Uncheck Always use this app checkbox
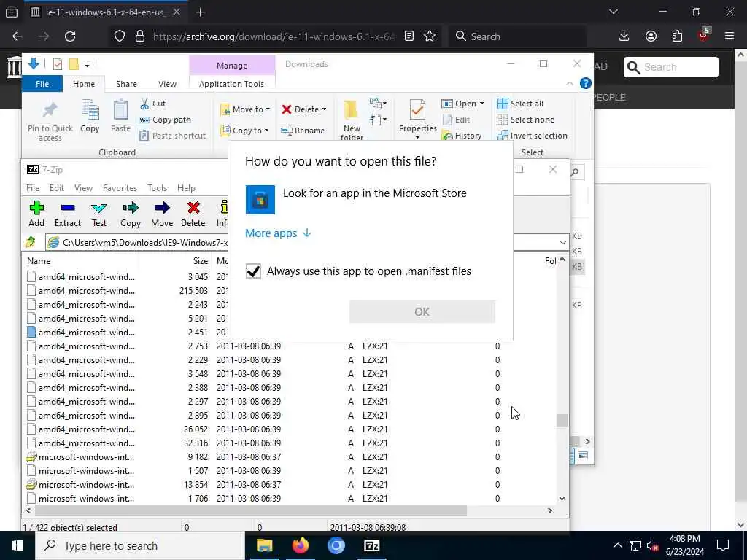The image size is (747, 560). pyautogui.click(x=253, y=271)
